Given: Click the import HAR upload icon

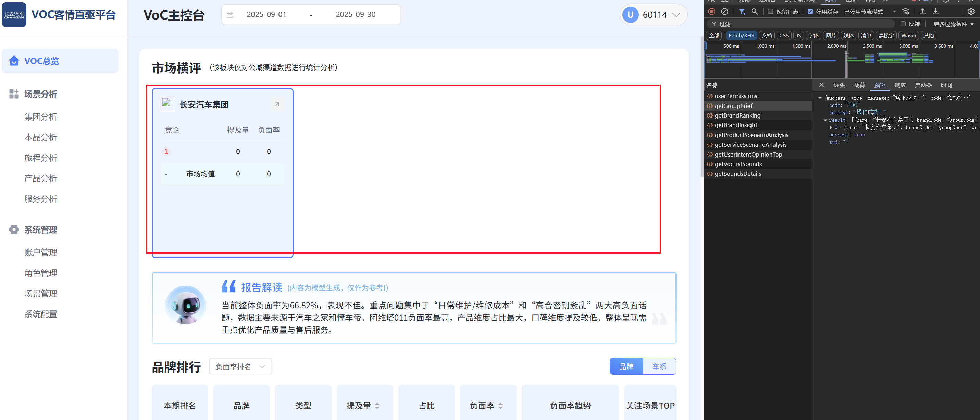Looking at the screenshot, I should click(x=922, y=11).
